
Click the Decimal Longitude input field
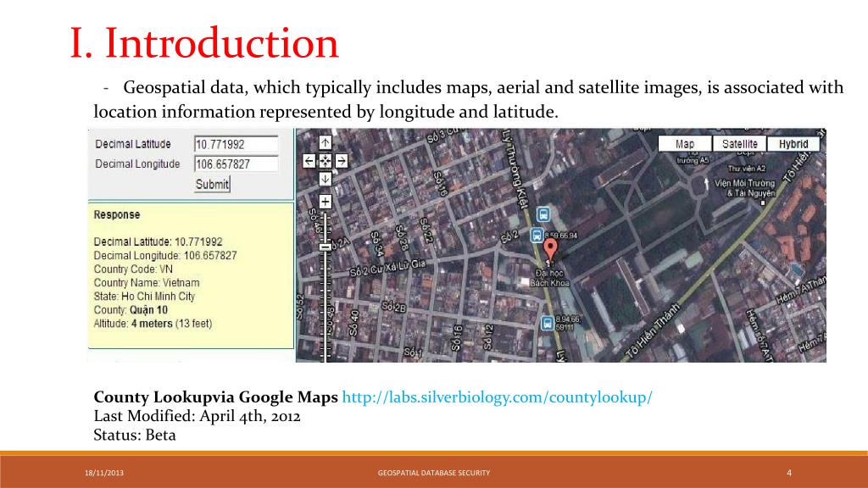point(236,164)
